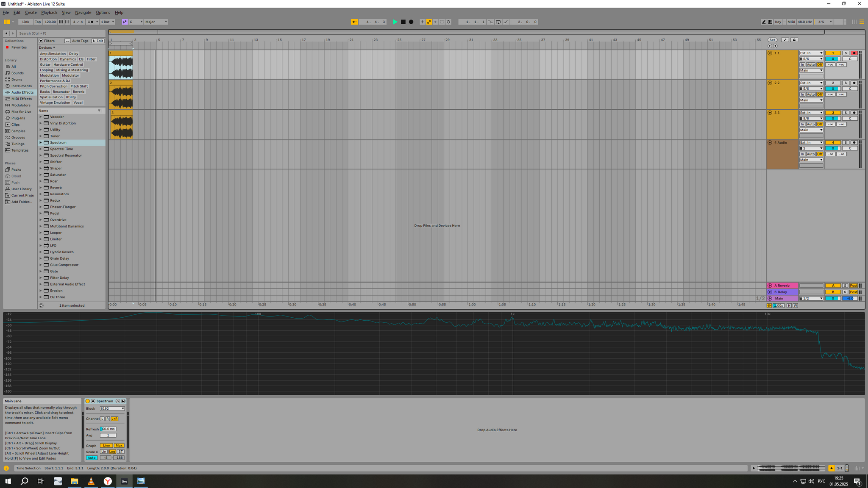
Task: Enable Draw Mode pencil icon
Action: coord(764,22)
